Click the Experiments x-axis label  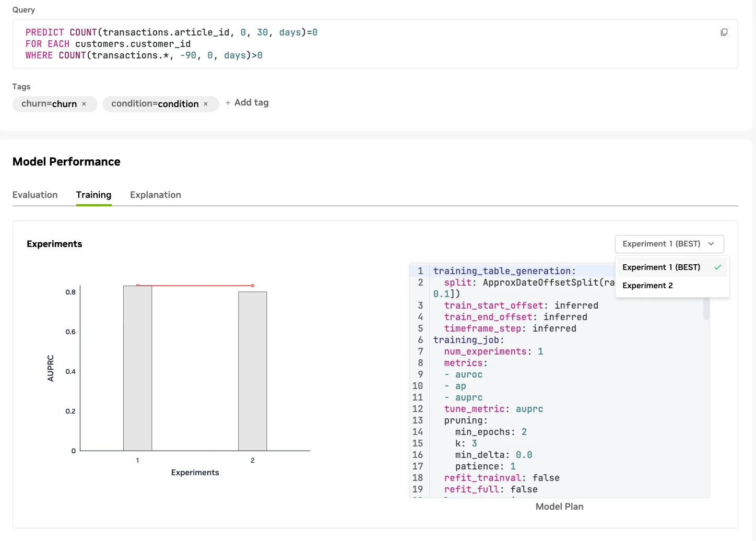195,473
